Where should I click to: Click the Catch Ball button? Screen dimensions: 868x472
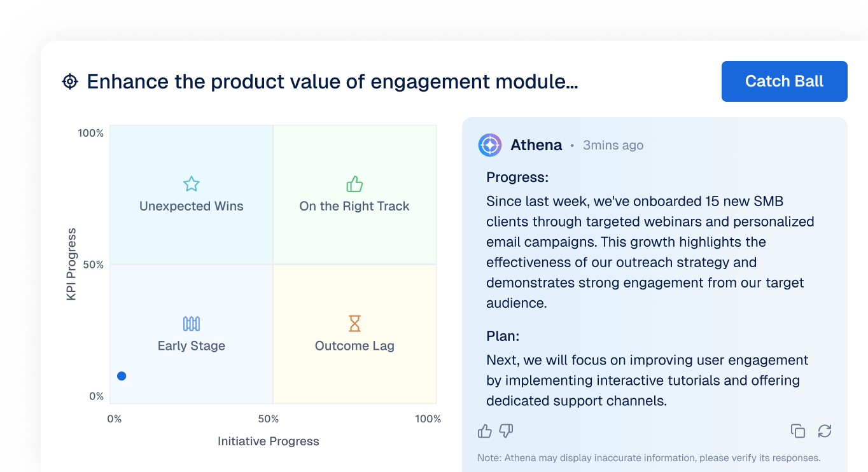784,81
